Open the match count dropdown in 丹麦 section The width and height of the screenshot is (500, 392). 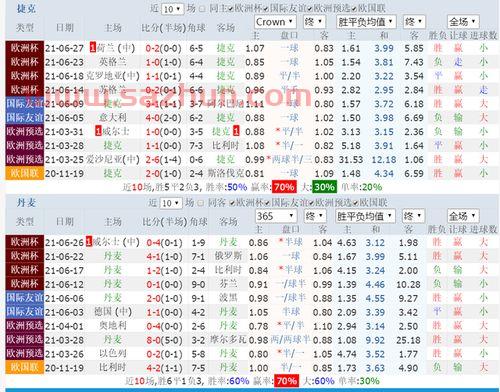pyautogui.click(x=171, y=203)
